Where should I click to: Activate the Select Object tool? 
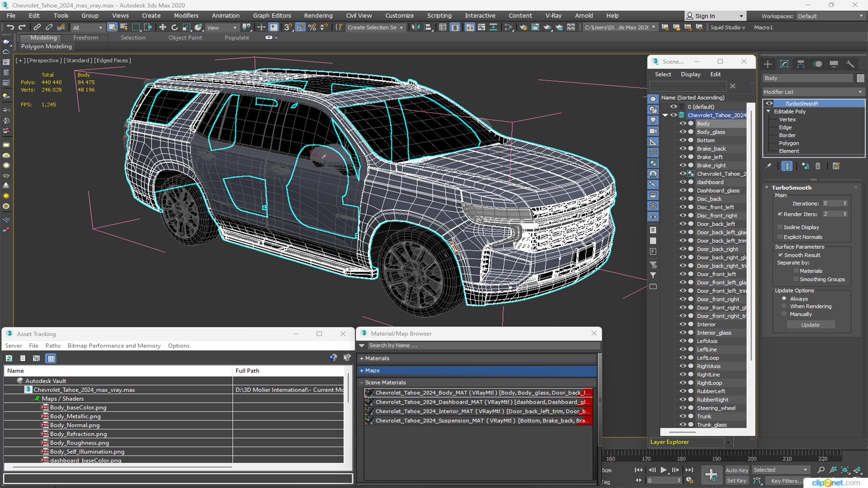pyautogui.click(x=112, y=28)
